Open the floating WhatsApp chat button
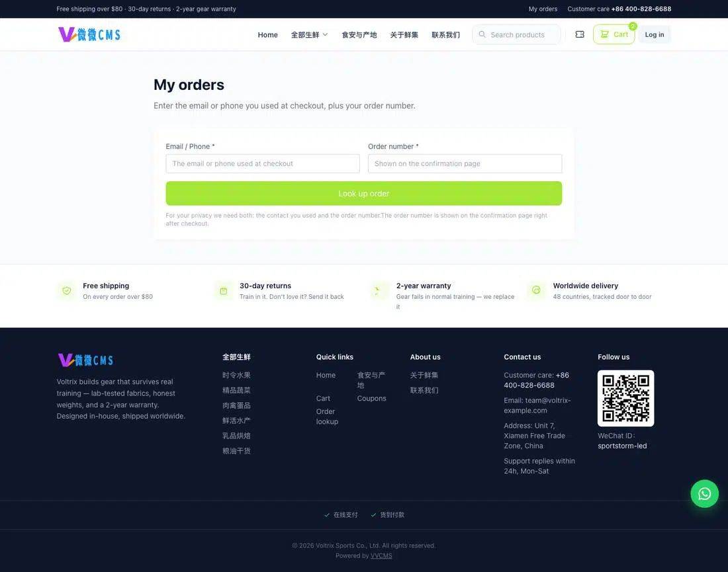The height and width of the screenshot is (572, 728). click(x=704, y=493)
